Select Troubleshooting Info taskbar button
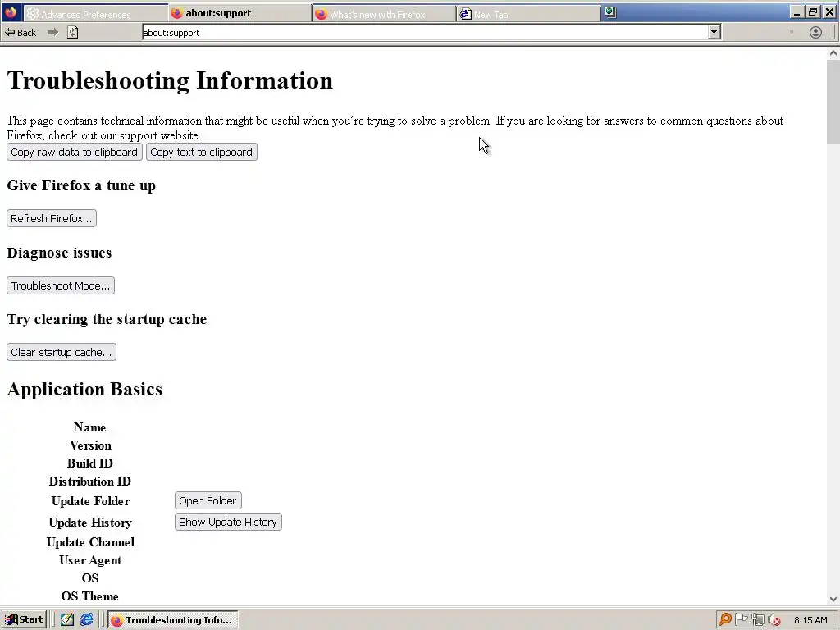 click(172, 620)
